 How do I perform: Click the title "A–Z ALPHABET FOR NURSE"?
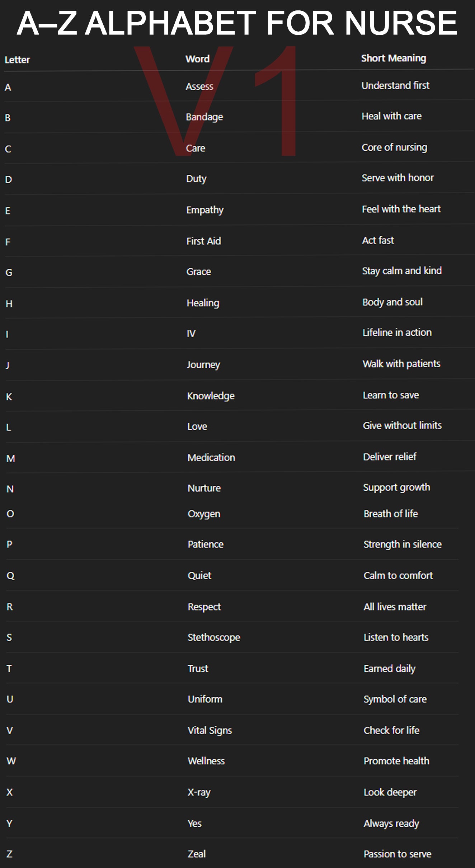(x=237, y=23)
